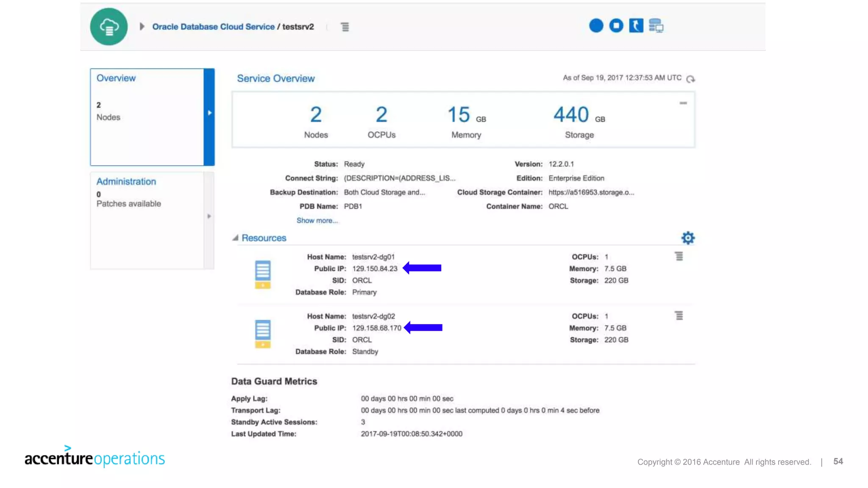
Task: Click the solid blue circle toolbar icon
Action: 596,26
